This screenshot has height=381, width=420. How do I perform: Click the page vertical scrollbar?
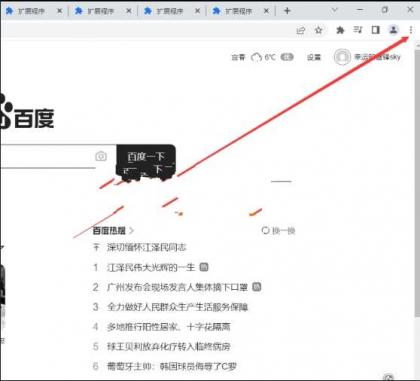[417, 183]
